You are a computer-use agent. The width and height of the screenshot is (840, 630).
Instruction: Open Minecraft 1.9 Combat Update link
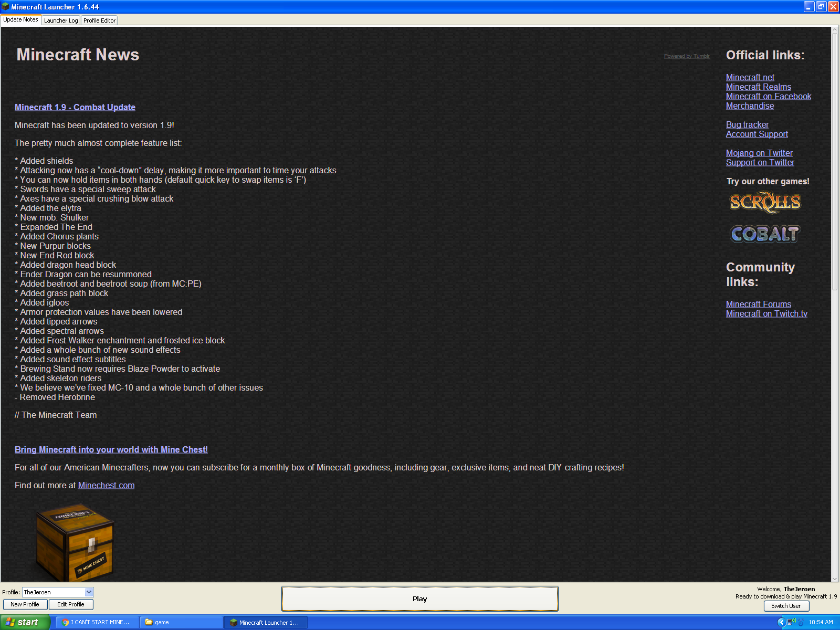coord(75,107)
